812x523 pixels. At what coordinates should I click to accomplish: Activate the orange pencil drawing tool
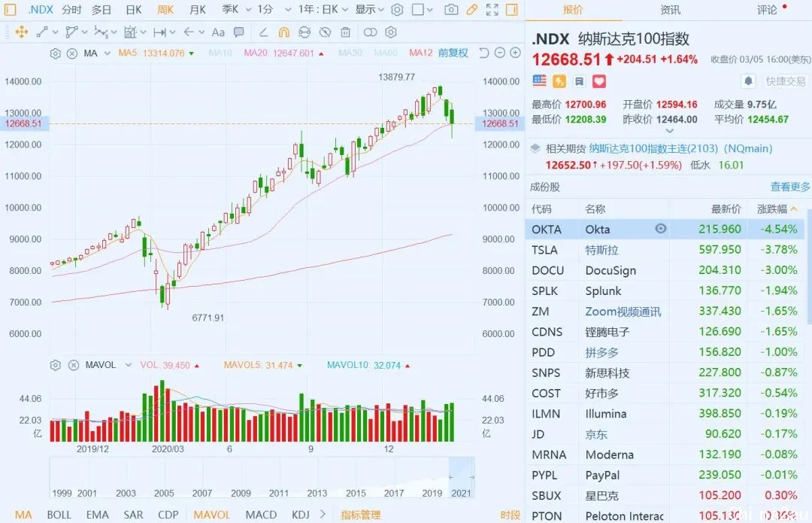pyautogui.click(x=471, y=9)
